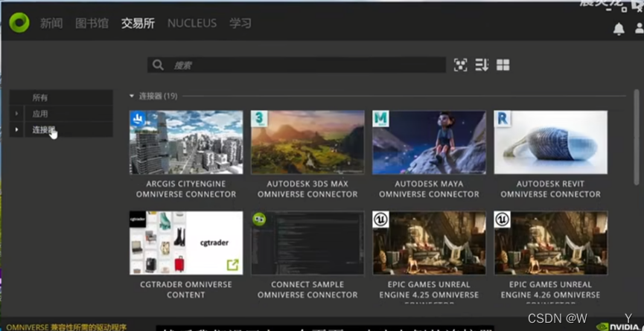Screen dimensions: 644x331
Task: Open the 新闻 tab
Action: (51, 23)
